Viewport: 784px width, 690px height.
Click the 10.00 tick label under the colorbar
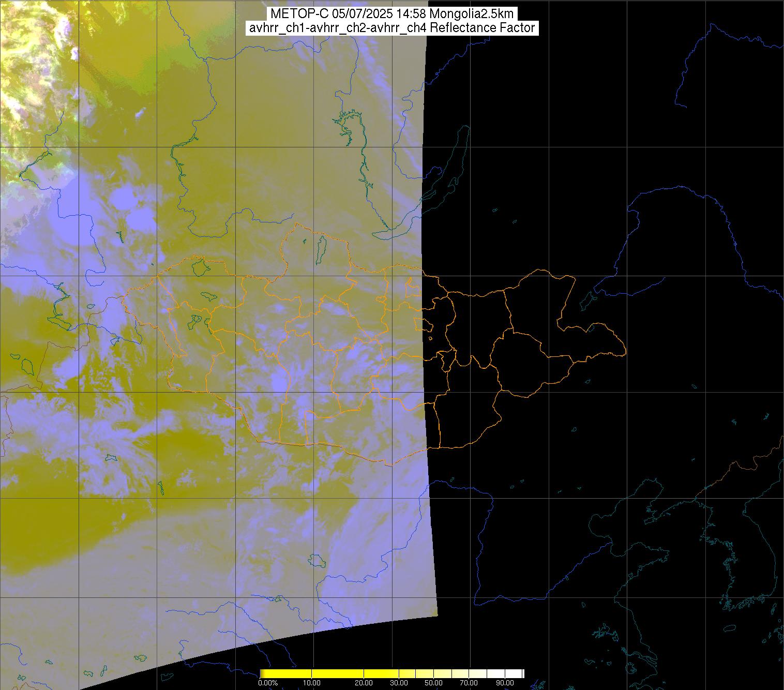pos(312,683)
